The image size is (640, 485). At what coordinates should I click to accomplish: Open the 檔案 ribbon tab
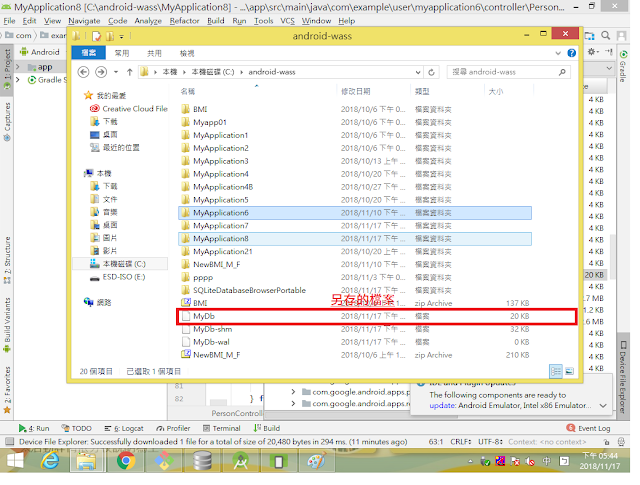click(x=89, y=53)
